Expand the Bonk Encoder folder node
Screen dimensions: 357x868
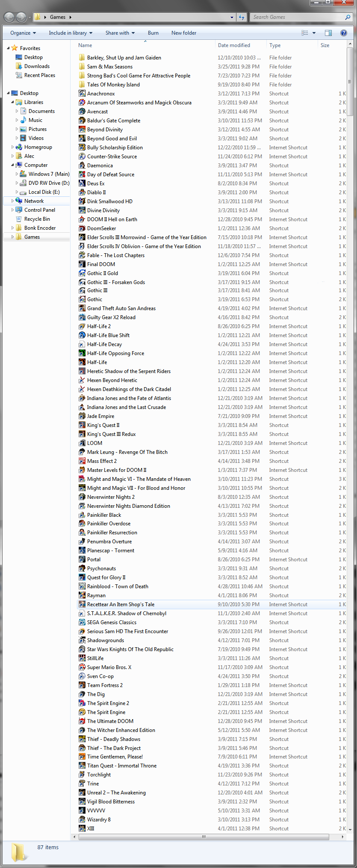pos(12,228)
